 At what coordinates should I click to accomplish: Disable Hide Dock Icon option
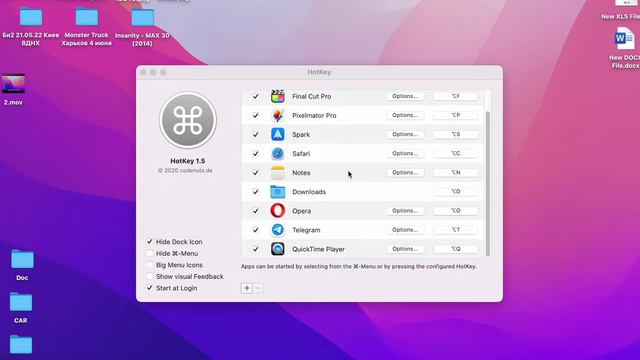coord(150,242)
